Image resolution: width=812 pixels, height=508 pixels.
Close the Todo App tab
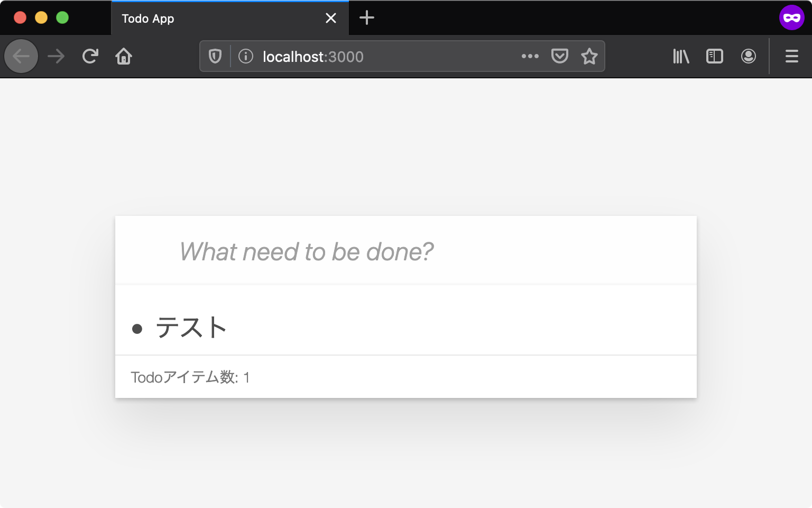point(331,19)
